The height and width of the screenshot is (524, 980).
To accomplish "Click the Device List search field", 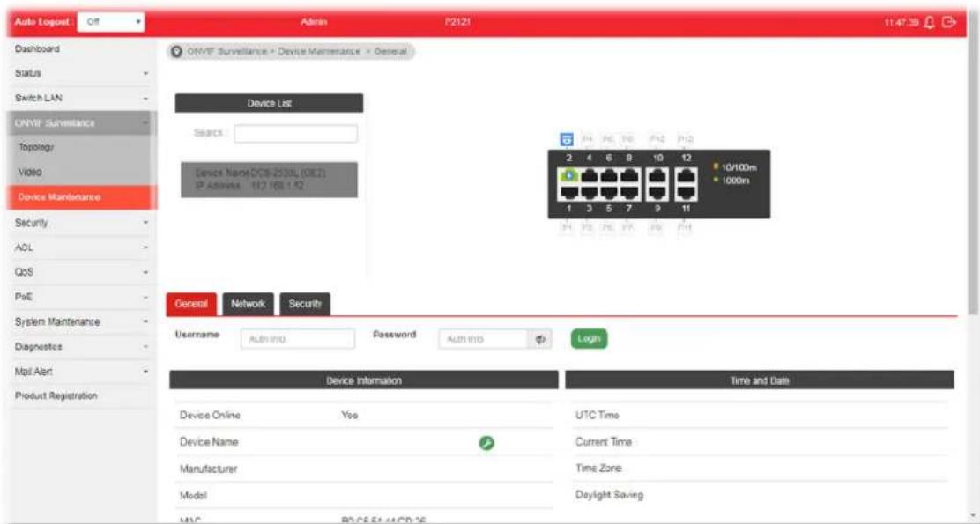I will 295,134.
